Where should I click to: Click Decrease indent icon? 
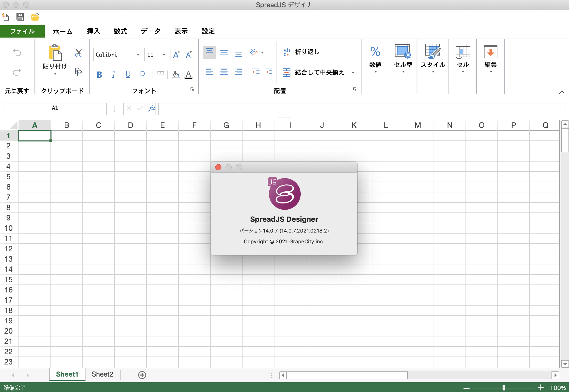point(256,72)
